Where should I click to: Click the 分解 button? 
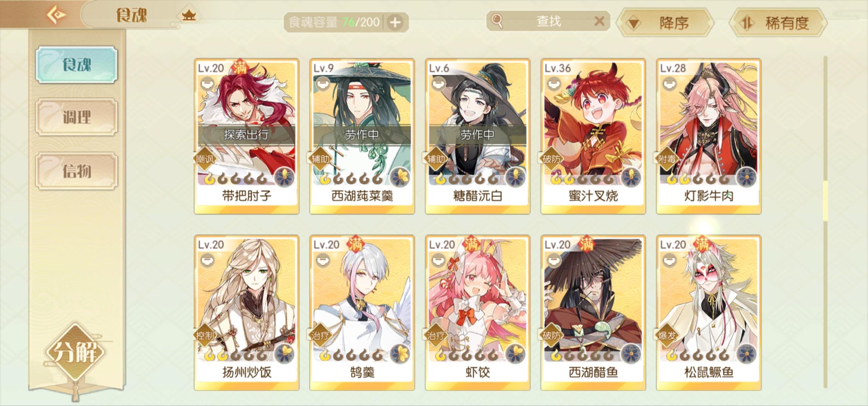click(75, 352)
